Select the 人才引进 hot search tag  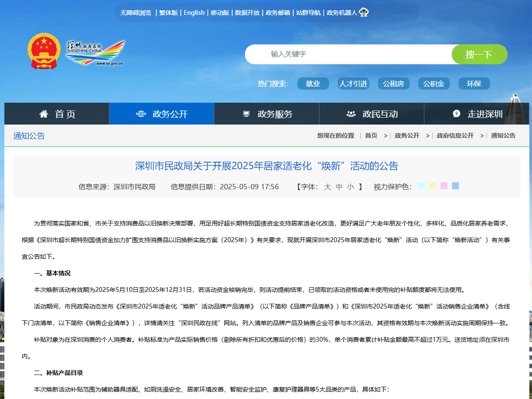[x=353, y=83]
